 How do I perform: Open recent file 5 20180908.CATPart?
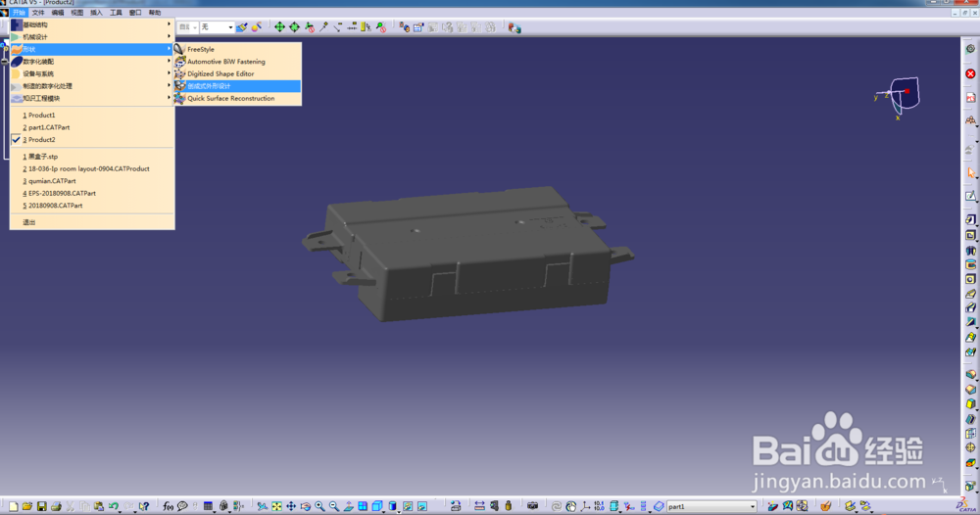(92, 206)
